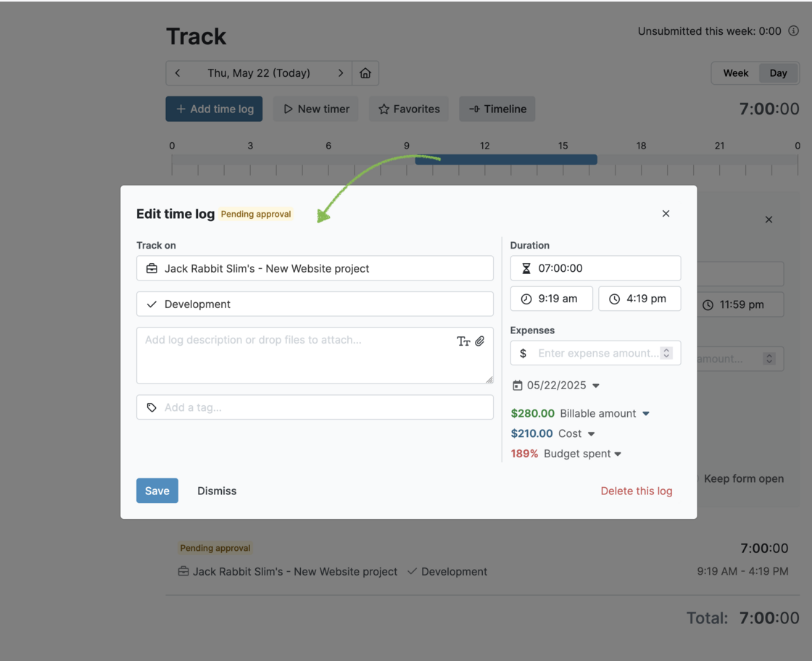Toggle the Timeline view button

click(497, 109)
